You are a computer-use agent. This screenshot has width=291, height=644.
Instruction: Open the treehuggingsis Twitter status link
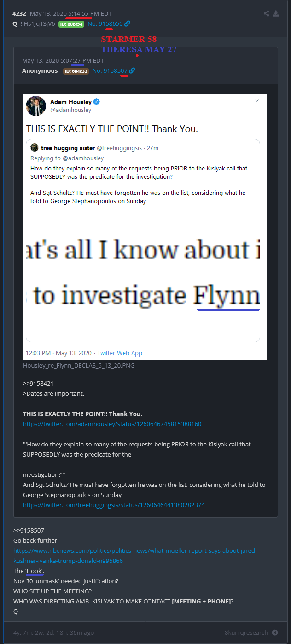click(114, 505)
